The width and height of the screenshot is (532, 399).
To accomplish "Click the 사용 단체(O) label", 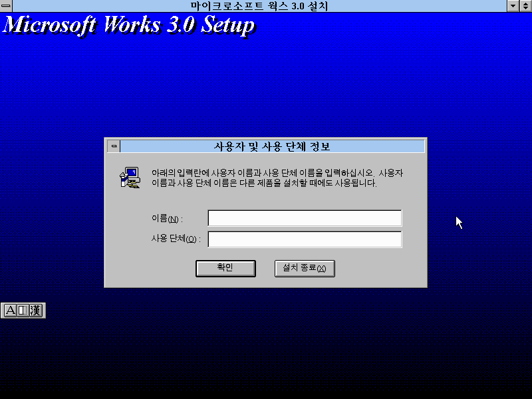I will 176,239.
